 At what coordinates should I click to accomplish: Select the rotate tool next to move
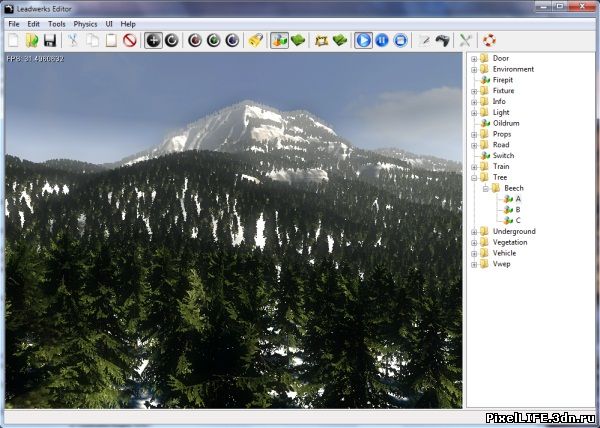tap(171, 40)
